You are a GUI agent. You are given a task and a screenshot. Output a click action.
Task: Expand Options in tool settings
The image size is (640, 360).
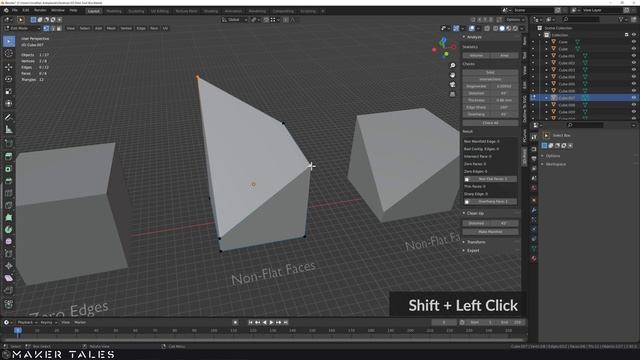[553, 156]
